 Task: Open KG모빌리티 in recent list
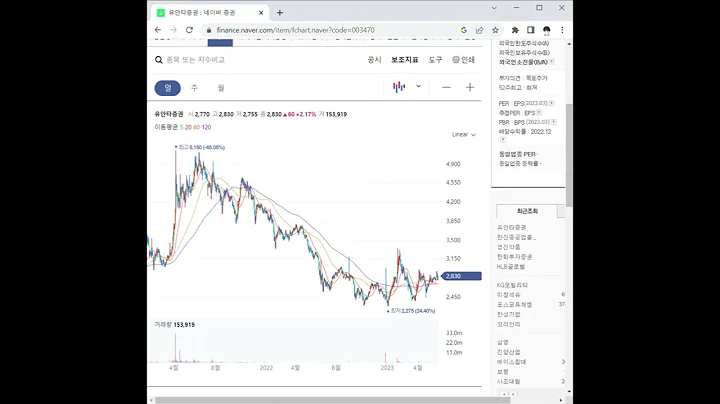[512, 285]
